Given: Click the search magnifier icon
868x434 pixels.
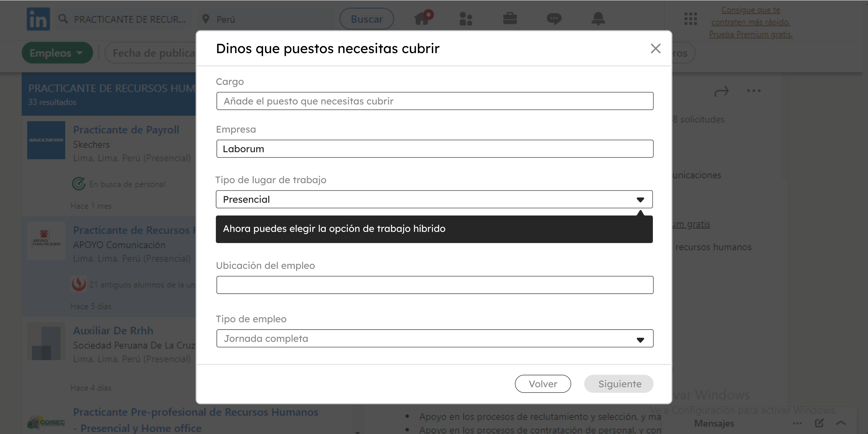Looking at the screenshot, I should pos(63,19).
